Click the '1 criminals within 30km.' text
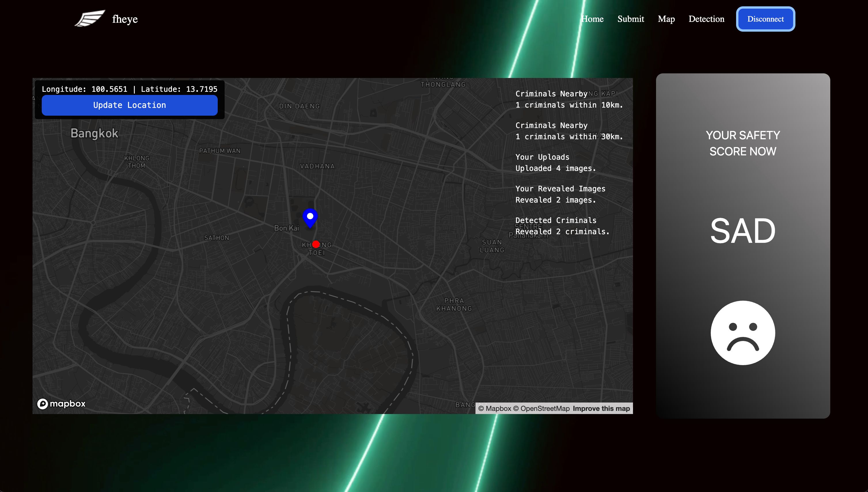 click(x=569, y=136)
